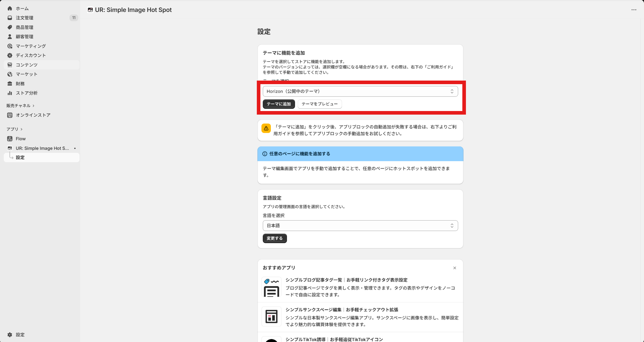644x342 pixels.
Task: Open the three-dot menu at top right
Action: pyautogui.click(x=634, y=10)
